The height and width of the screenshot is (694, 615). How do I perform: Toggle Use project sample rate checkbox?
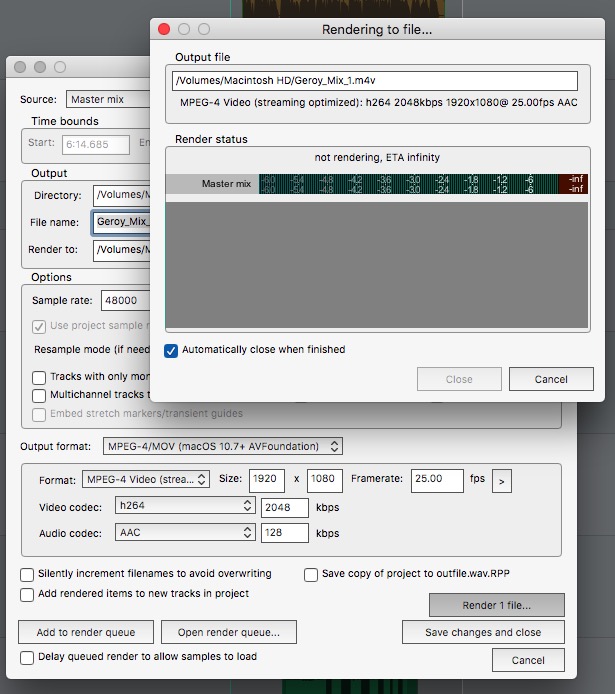click(39, 327)
